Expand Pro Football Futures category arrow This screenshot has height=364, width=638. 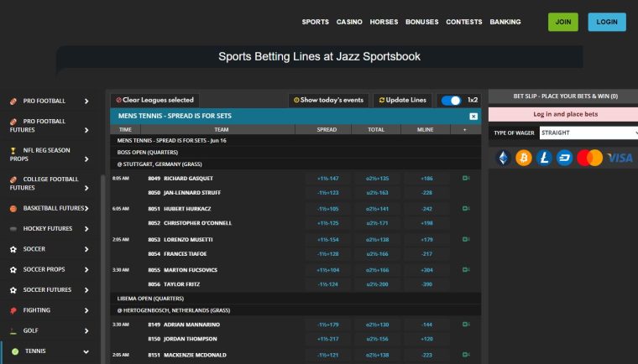click(86, 130)
